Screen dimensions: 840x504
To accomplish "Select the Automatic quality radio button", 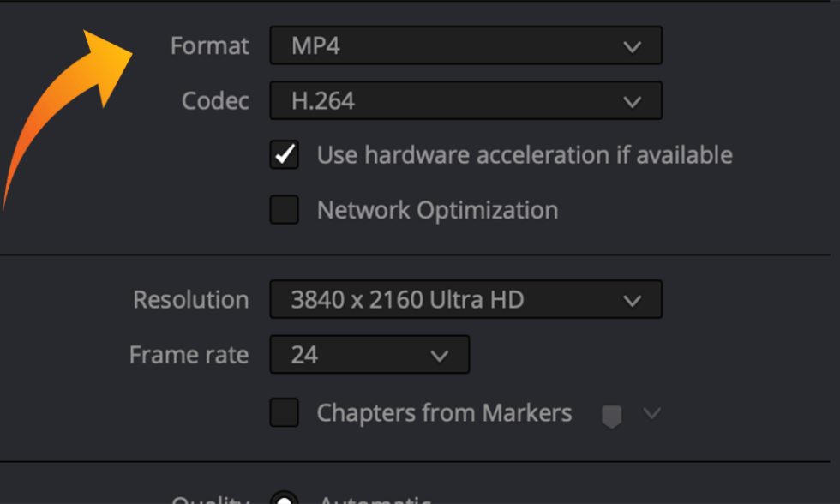I will click(284, 500).
